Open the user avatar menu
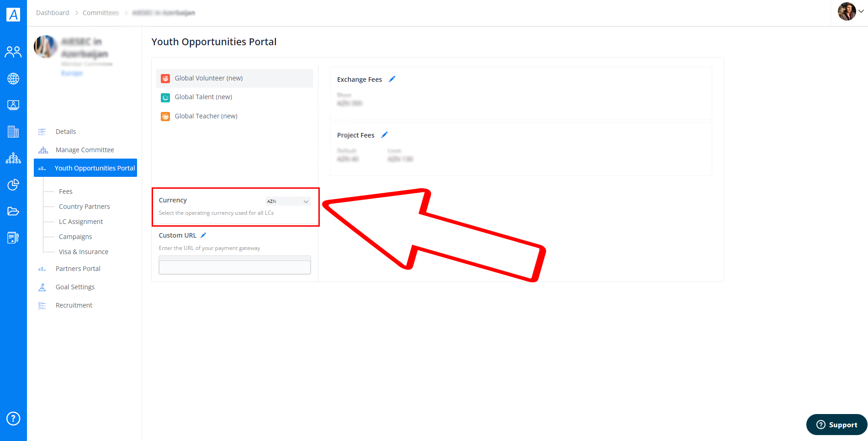 pos(847,11)
